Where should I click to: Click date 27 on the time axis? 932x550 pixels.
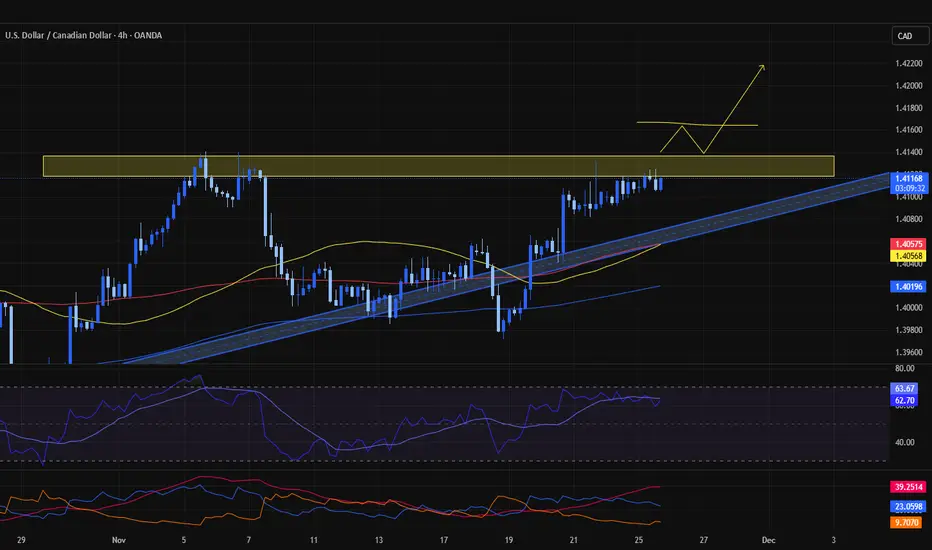coord(704,540)
